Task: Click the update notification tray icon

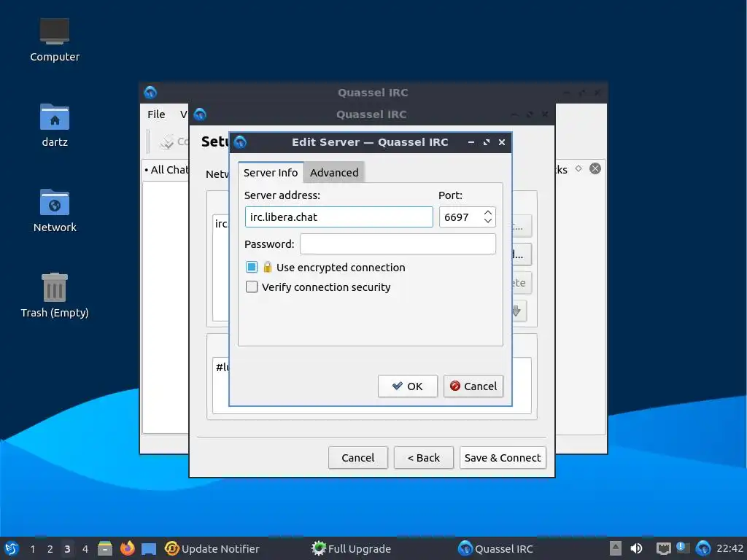Action: (x=683, y=548)
